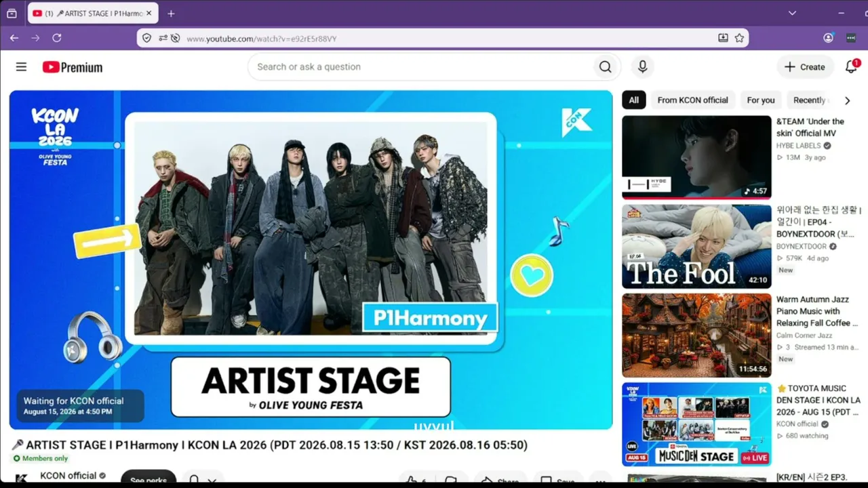Click the tracking protection shield icon
The image size is (868, 488).
pyautogui.click(x=146, y=39)
